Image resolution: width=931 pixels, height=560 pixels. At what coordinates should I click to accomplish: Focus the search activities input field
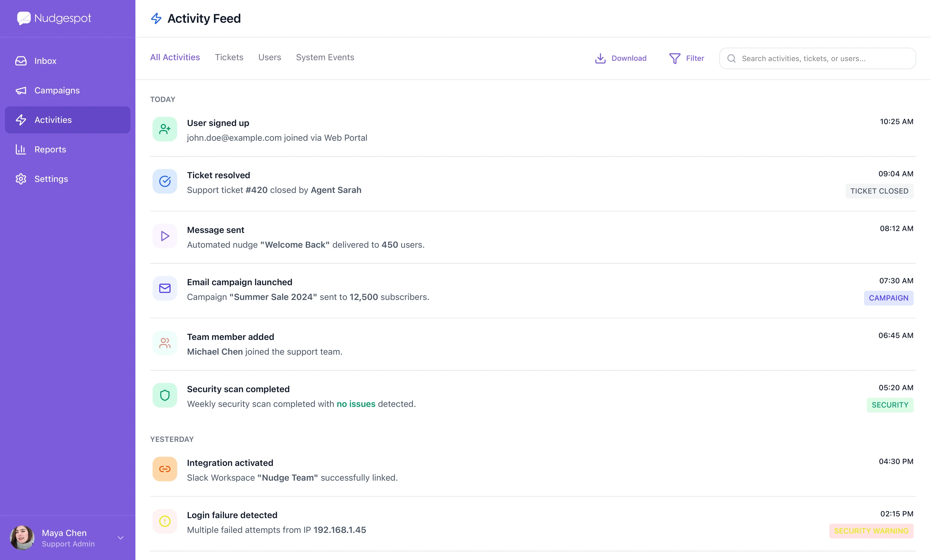tap(818, 58)
